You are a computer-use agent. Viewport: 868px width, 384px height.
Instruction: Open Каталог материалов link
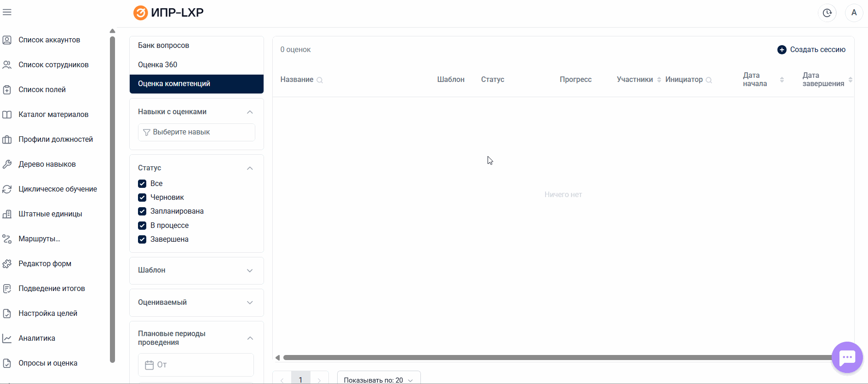coord(53,115)
